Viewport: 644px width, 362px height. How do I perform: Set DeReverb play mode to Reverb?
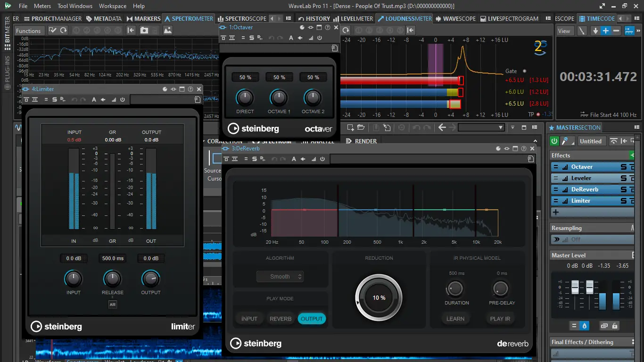coord(281,319)
